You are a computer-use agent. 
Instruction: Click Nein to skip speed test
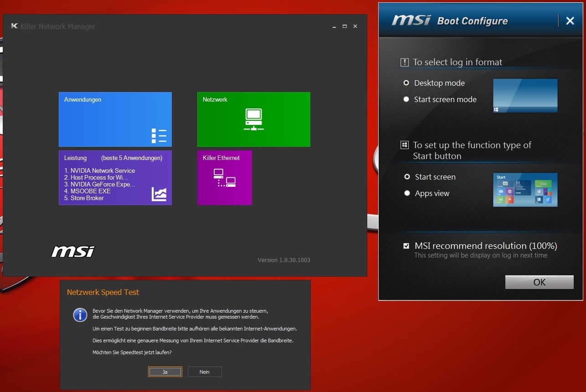pyautogui.click(x=205, y=372)
